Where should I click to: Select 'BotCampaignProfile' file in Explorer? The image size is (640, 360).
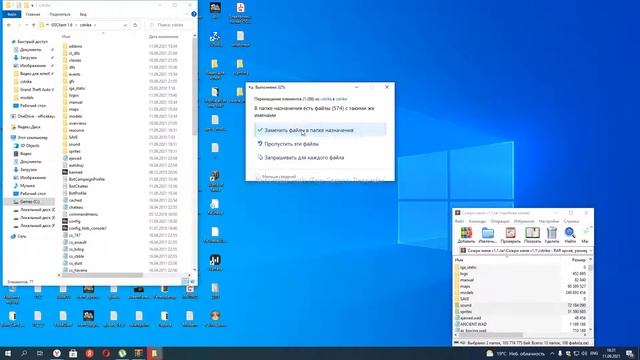point(87,179)
